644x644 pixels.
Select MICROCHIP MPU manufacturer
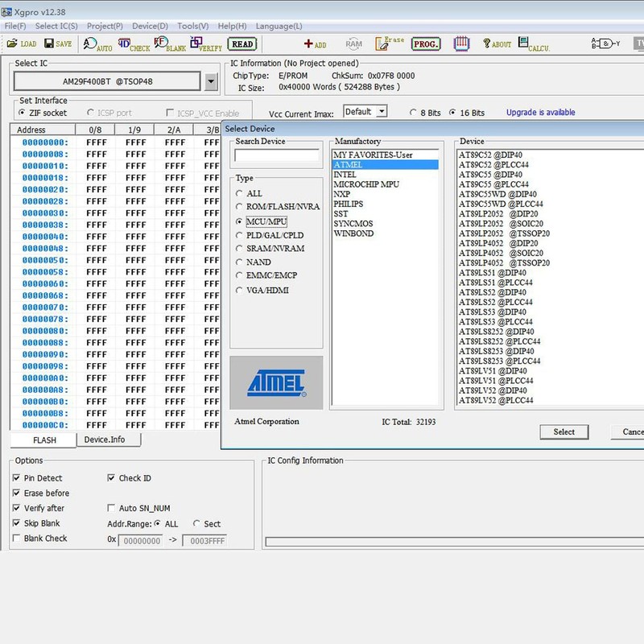click(386, 184)
